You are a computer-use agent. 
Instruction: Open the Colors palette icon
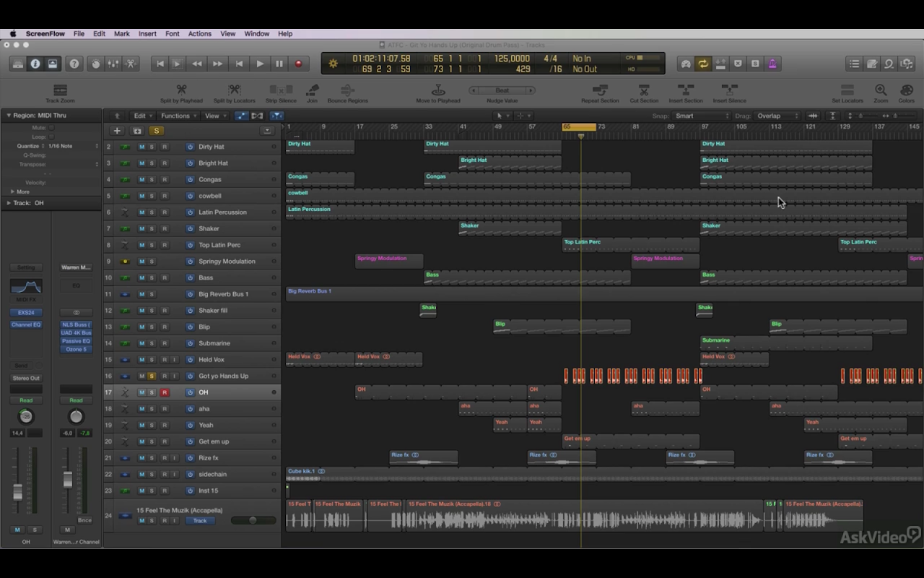point(906,90)
